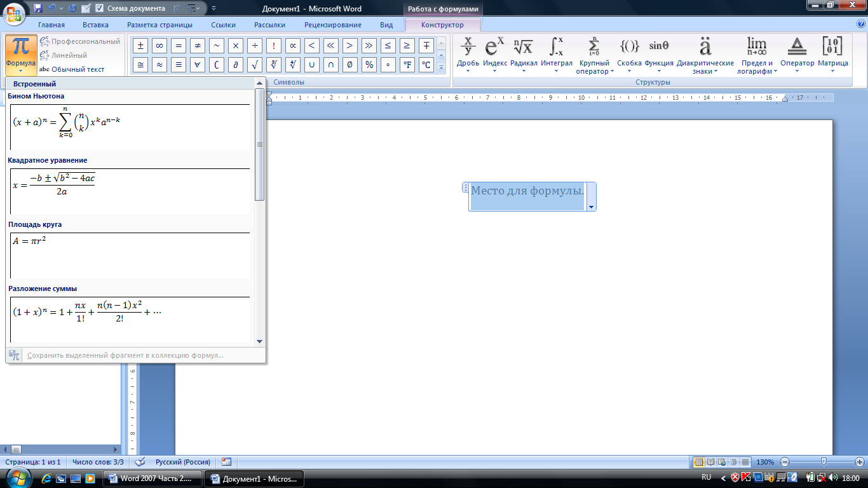Open Матрица structure dropdown
868x488 pixels.
tap(832, 55)
